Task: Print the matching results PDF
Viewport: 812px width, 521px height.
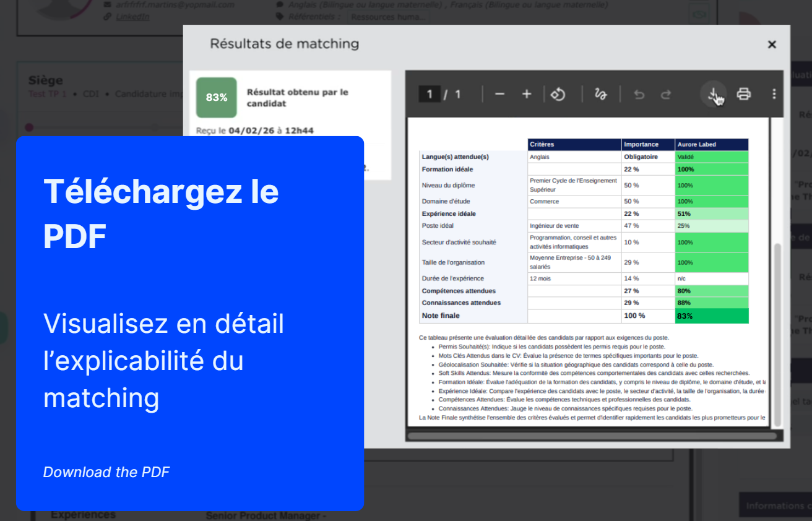Action: click(743, 94)
